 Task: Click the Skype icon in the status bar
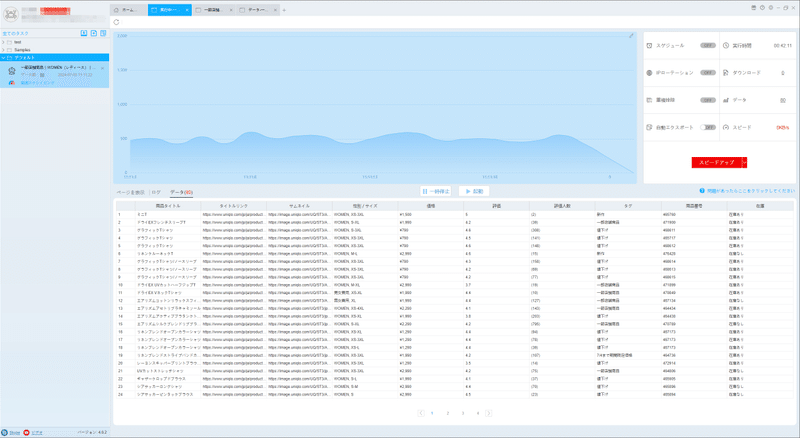[5, 432]
